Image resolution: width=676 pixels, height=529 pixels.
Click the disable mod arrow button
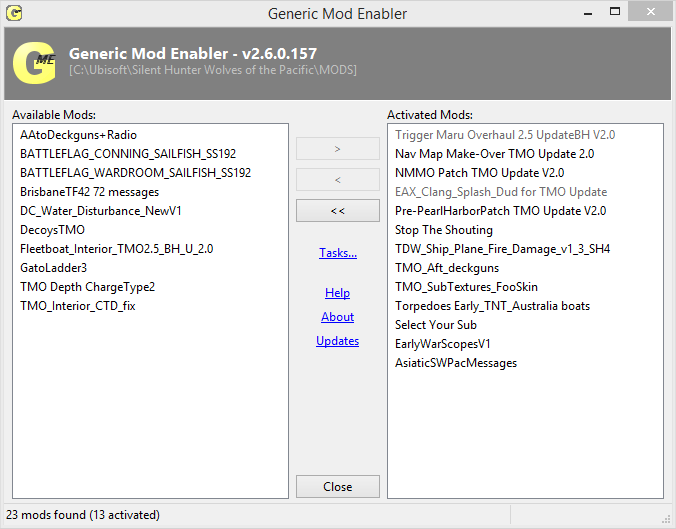(338, 180)
